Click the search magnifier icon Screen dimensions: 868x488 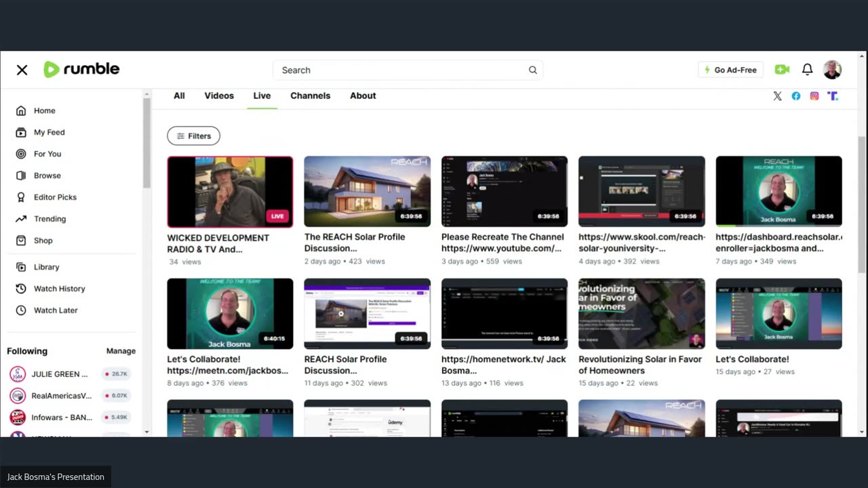[533, 70]
